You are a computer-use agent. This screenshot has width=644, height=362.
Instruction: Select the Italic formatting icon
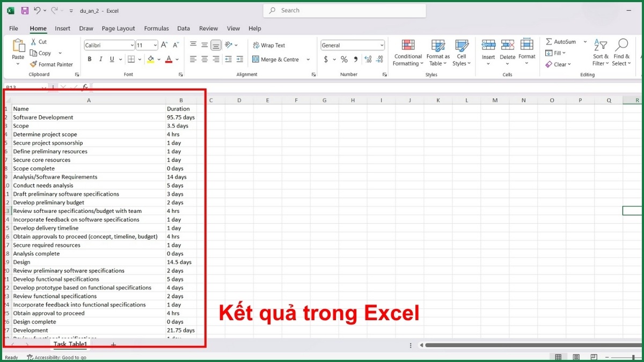[x=100, y=59]
